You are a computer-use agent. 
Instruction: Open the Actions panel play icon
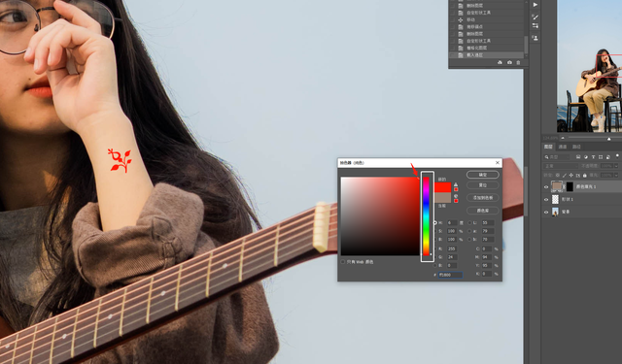tap(536, 5)
